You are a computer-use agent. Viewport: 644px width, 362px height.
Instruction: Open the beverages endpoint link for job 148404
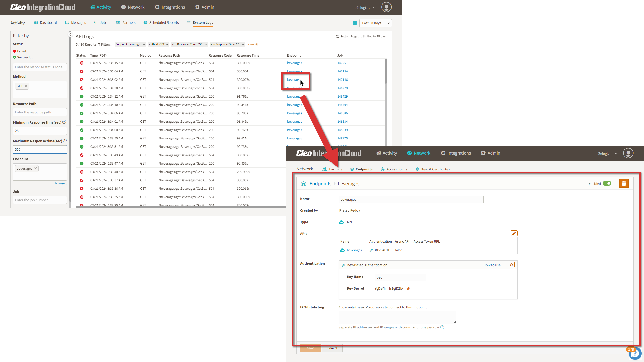click(x=294, y=105)
